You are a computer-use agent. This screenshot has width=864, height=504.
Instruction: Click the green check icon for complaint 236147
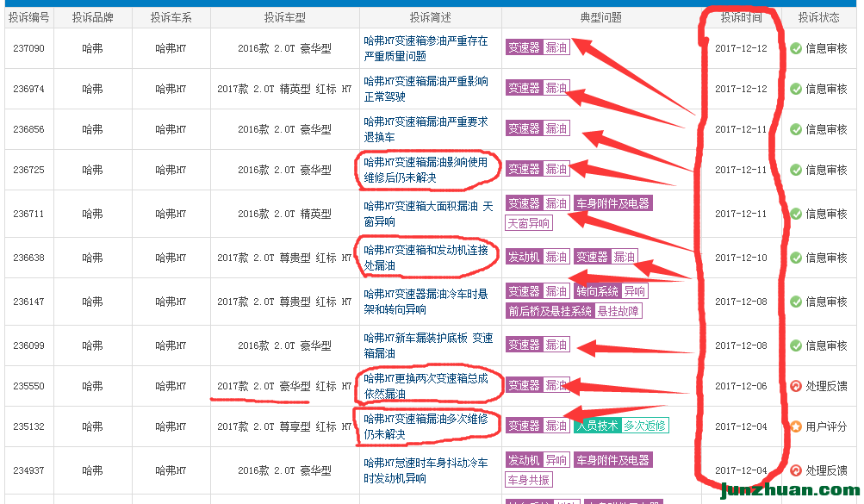pyautogui.click(x=796, y=302)
